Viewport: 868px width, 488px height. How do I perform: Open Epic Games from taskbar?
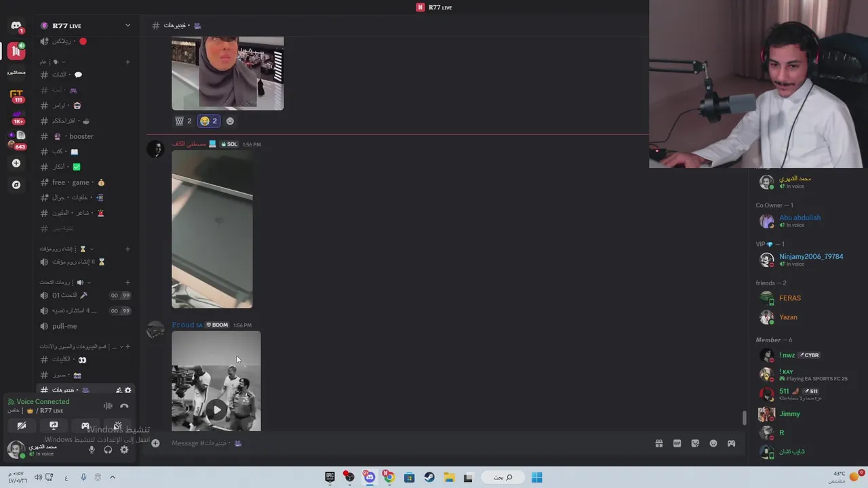[330, 477]
